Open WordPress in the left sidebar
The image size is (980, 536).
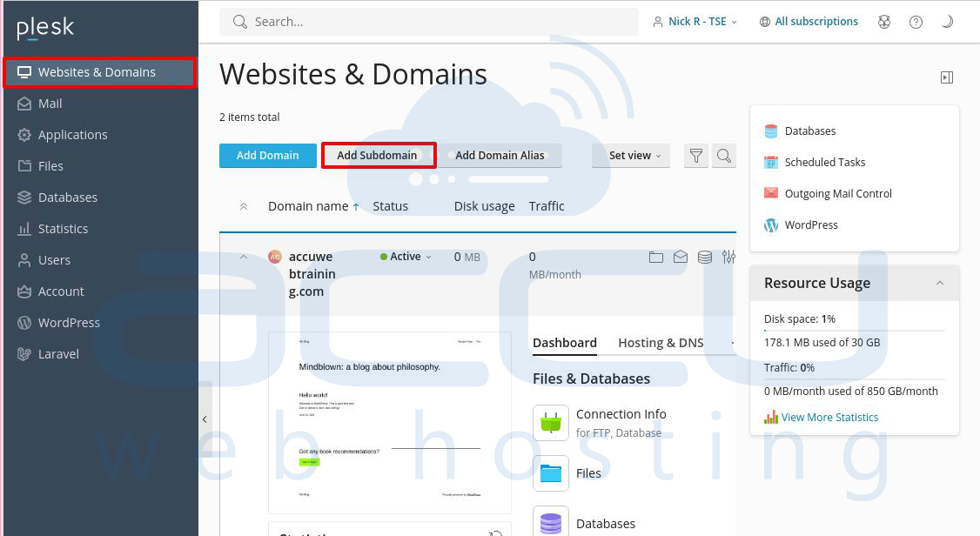pyautogui.click(x=59, y=322)
